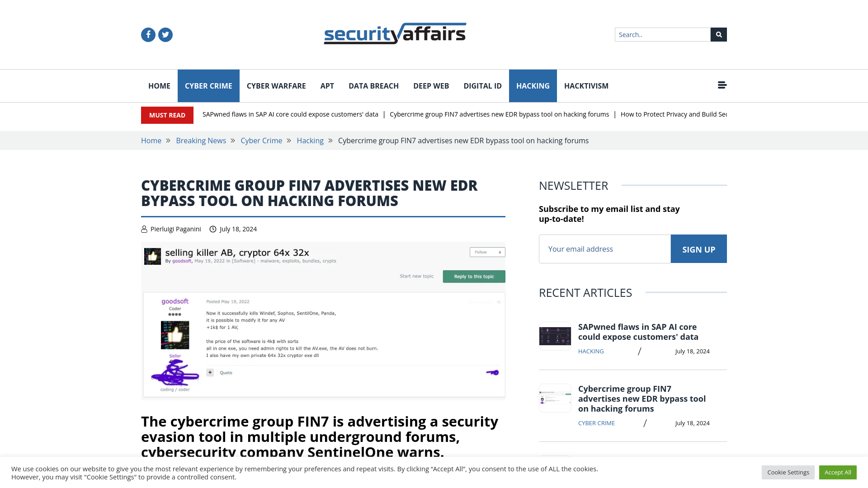The image size is (868, 488).
Task: Open the APT menu item
Action: coord(327,86)
